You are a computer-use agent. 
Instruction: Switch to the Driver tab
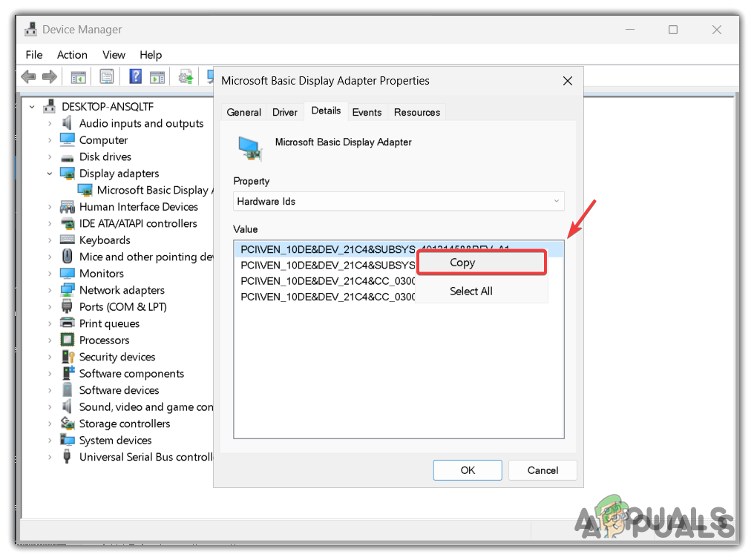(x=285, y=112)
